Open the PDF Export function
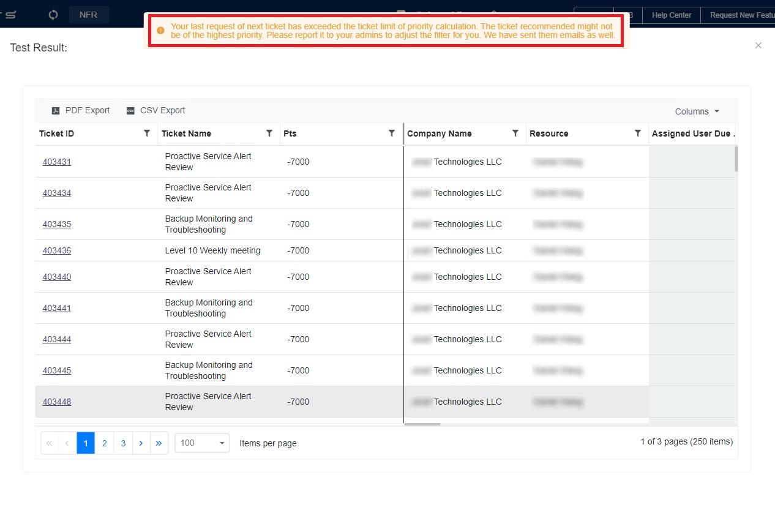The image size is (775, 532). tap(81, 110)
